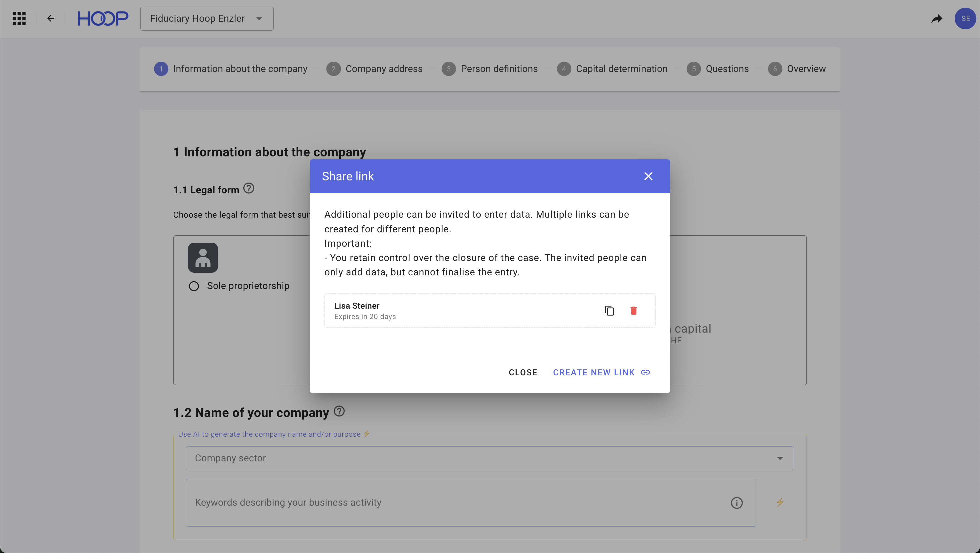Click the HOOP logo
This screenshot has width=980, height=553.
[x=103, y=18]
